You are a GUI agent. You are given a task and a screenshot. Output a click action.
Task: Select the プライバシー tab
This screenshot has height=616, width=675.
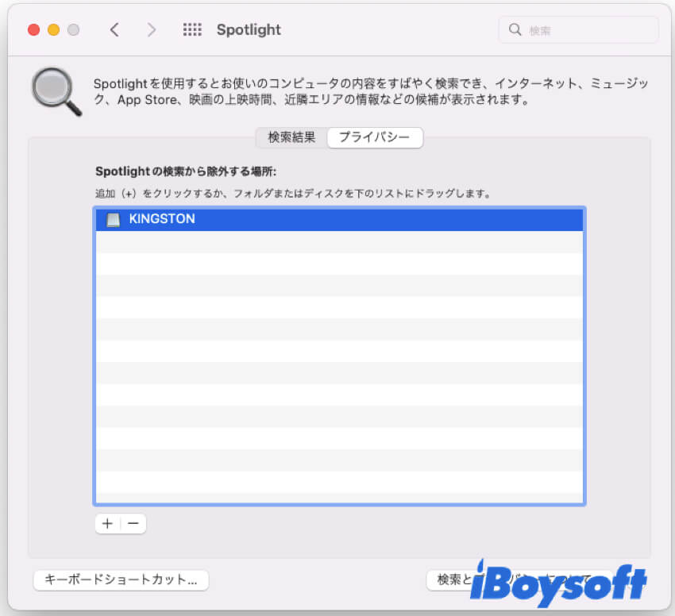click(x=374, y=137)
